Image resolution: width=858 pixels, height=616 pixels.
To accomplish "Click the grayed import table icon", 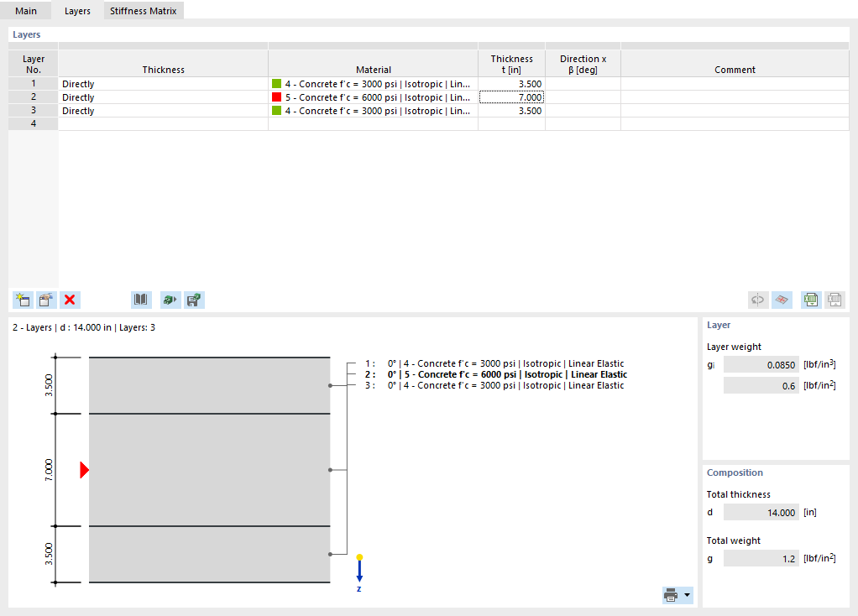I will (x=834, y=300).
